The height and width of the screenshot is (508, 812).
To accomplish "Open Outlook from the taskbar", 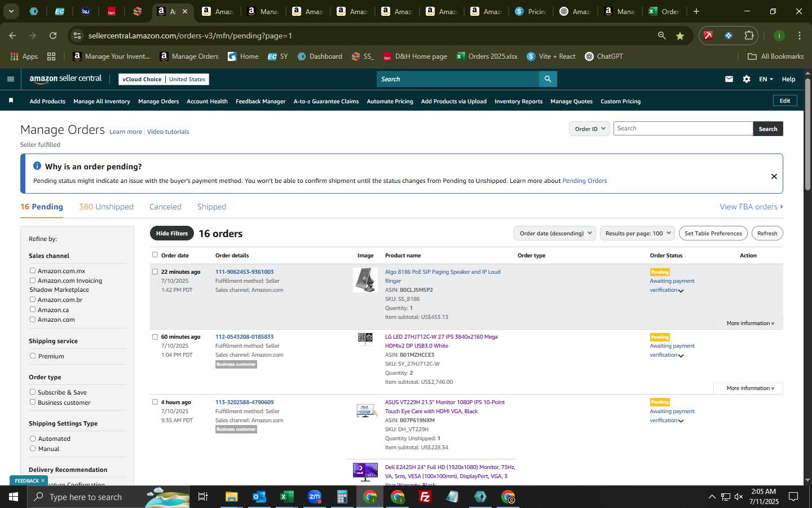I will pyautogui.click(x=259, y=497).
